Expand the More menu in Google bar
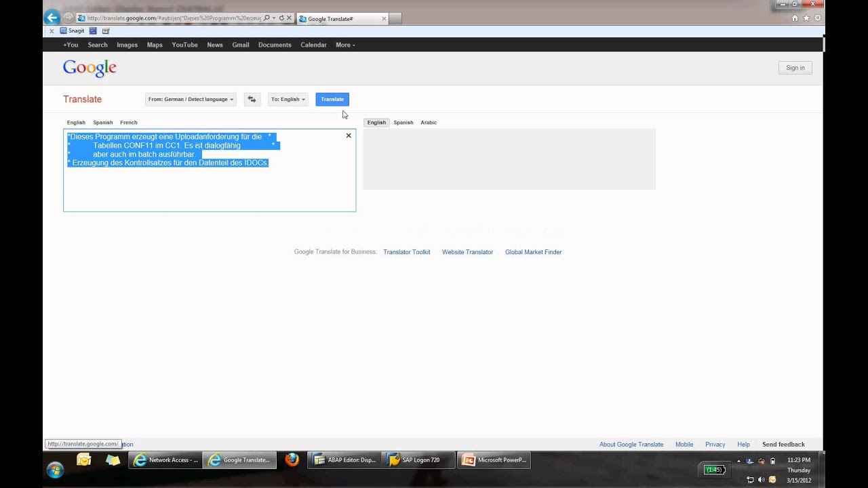The width and height of the screenshot is (868, 488). [345, 45]
